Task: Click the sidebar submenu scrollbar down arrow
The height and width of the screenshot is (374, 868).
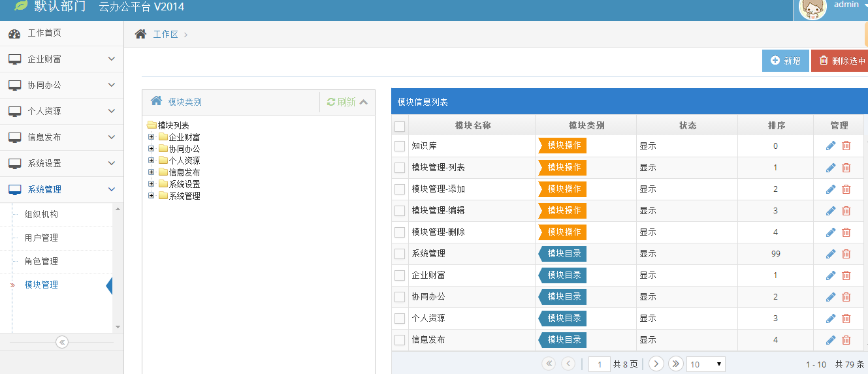Action: pyautogui.click(x=118, y=327)
